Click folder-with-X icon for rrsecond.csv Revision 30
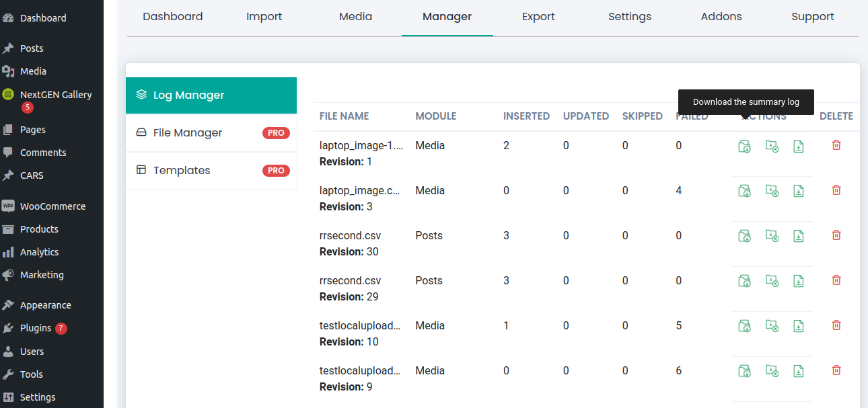 pyautogui.click(x=772, y=236)
